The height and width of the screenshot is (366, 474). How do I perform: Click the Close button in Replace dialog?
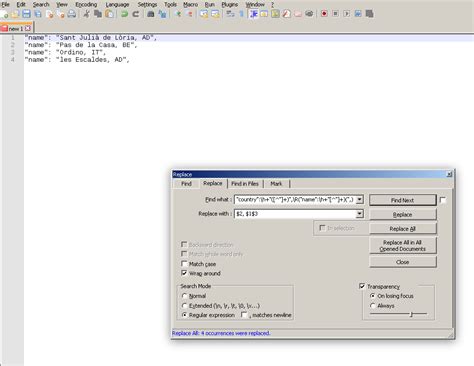403,262
